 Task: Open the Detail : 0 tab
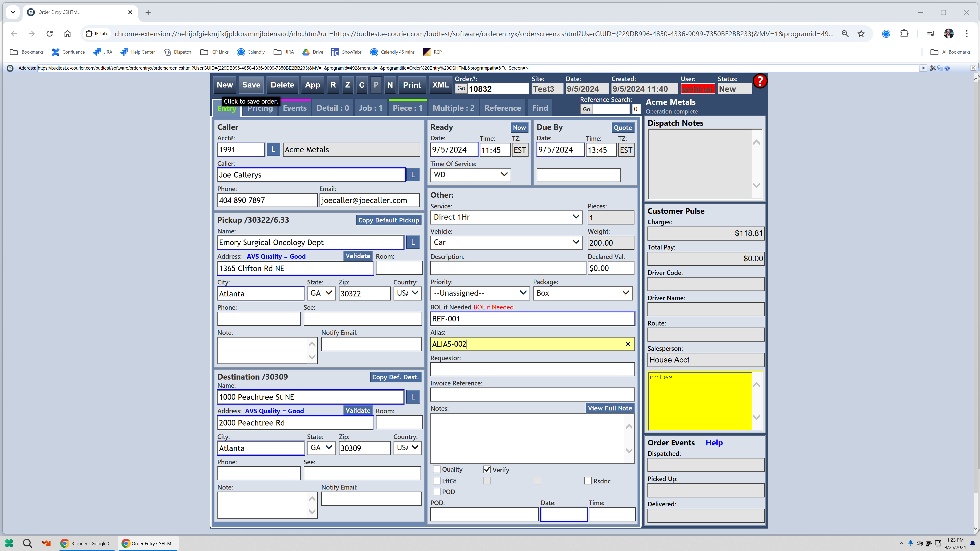coord(333,108)
